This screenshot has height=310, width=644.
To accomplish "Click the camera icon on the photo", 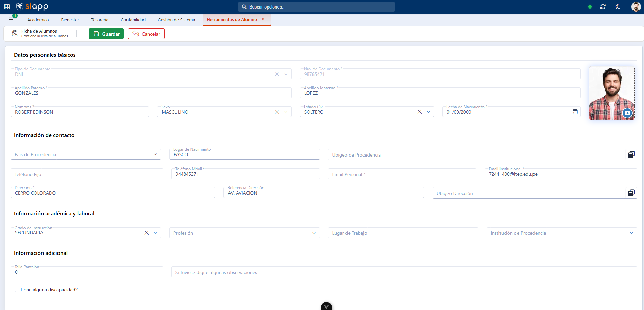I will [627, 113].
